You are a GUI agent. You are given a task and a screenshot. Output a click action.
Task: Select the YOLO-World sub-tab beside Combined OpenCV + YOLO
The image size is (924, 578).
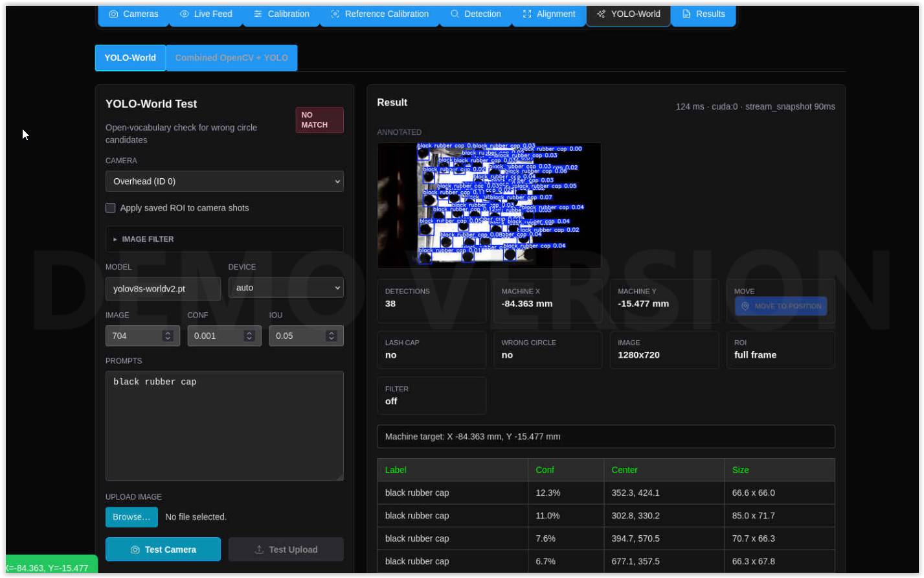[x=130, y=58]
